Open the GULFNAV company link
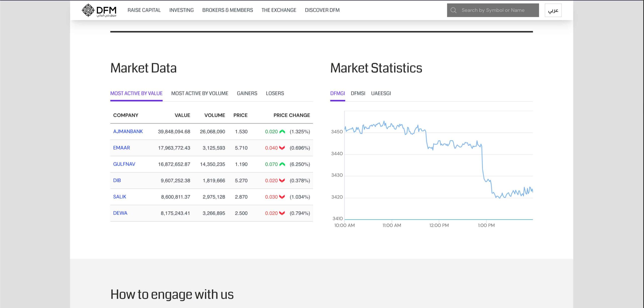The width and height of the screenshot is (644, 308). coord(124,164)
